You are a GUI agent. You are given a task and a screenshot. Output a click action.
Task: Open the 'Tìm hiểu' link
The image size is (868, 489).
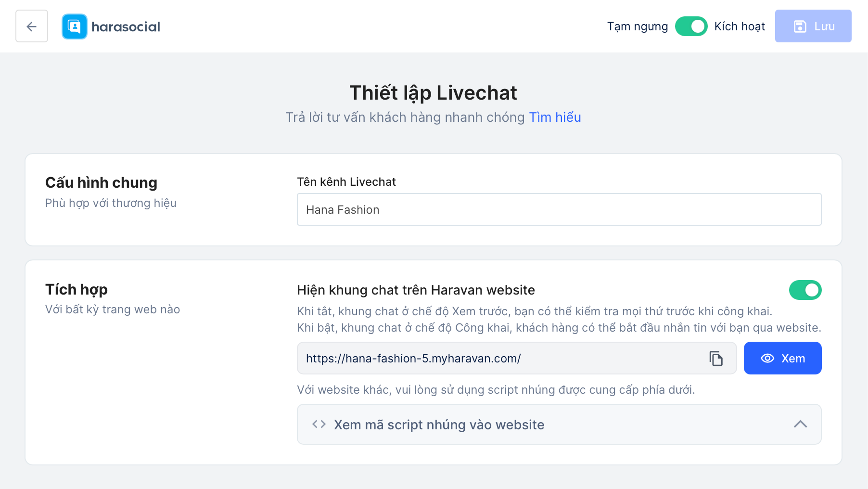pyautogui.click(x=555, y=117)
